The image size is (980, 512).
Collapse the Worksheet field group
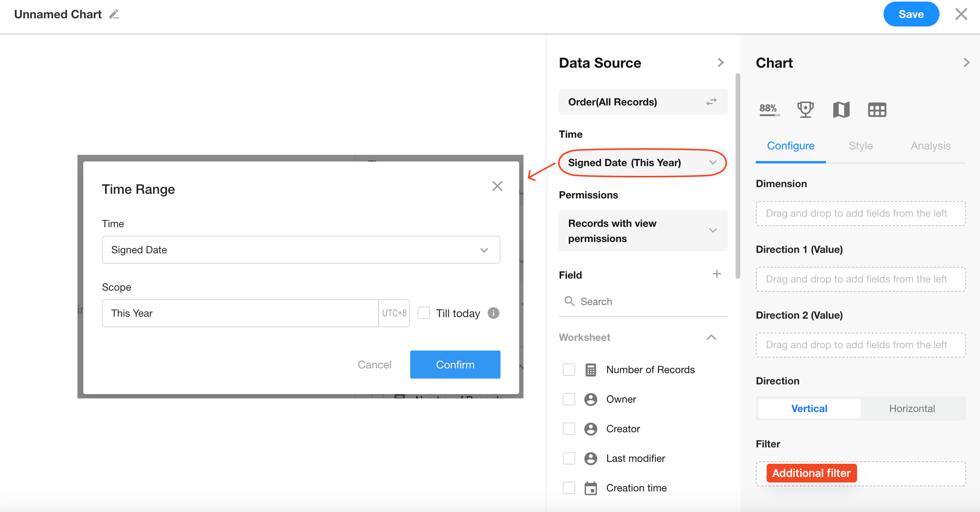[x=711, y=337]
